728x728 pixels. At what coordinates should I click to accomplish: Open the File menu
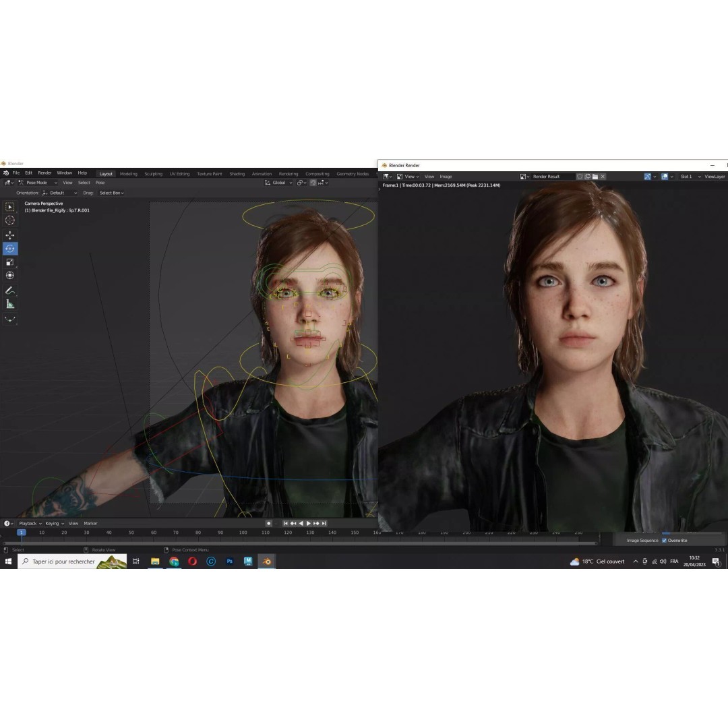coord(16,173)
